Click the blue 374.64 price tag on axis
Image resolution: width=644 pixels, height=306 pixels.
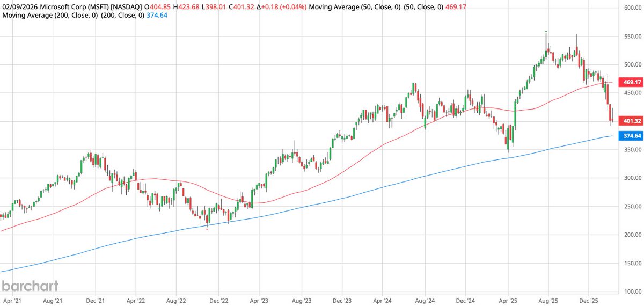(631, 136)
